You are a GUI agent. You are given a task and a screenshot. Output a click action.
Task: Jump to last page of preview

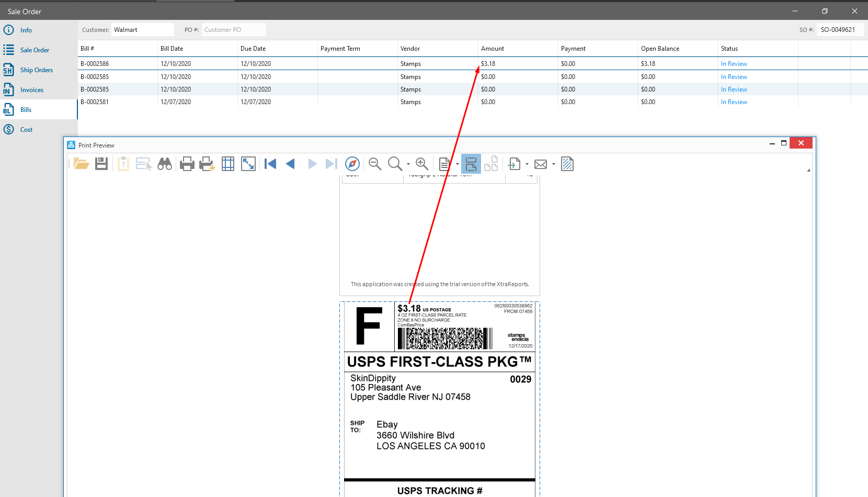click(x=332, y=164)
